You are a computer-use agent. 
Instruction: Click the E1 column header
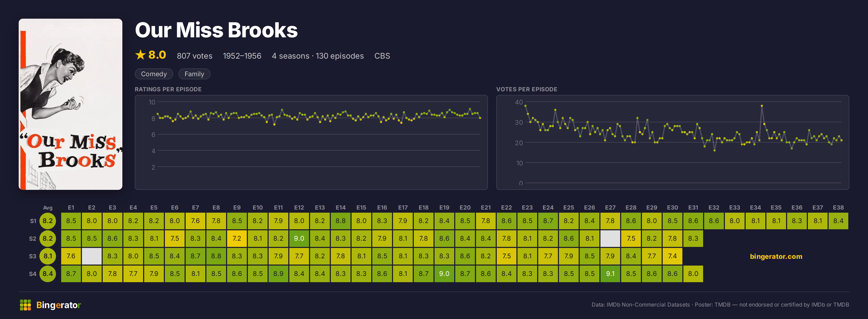[x=71, y=208]
